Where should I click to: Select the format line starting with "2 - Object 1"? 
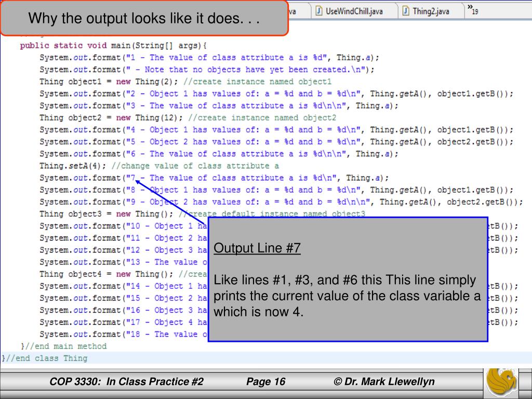pos(276,94)
